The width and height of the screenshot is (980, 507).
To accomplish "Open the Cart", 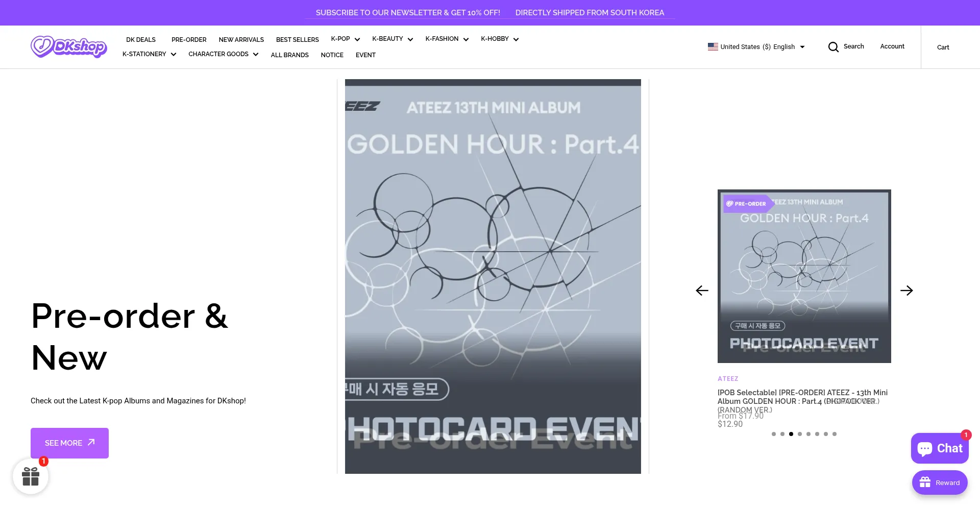I will pyautogui.click(x=943, y=47).
